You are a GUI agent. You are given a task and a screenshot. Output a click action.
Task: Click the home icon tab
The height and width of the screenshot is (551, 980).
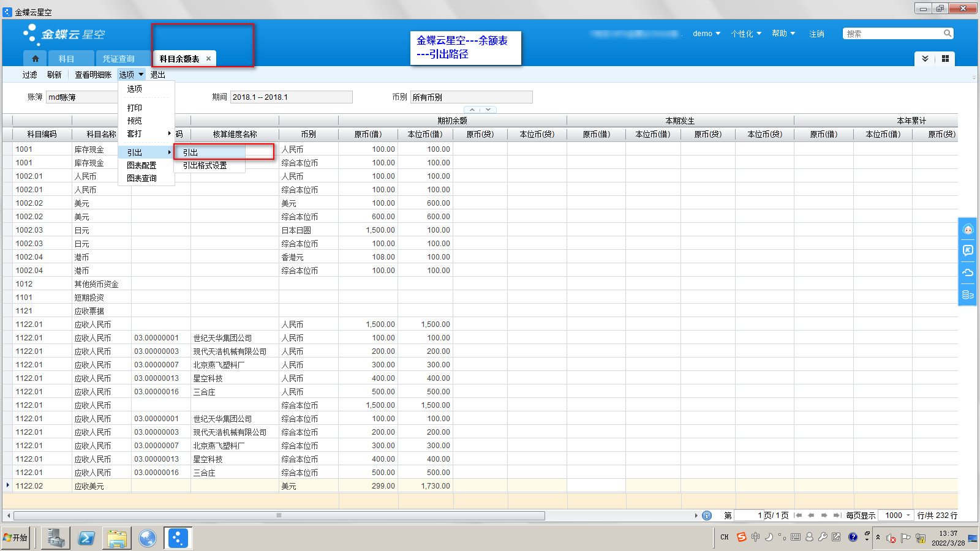pos(36,59)
